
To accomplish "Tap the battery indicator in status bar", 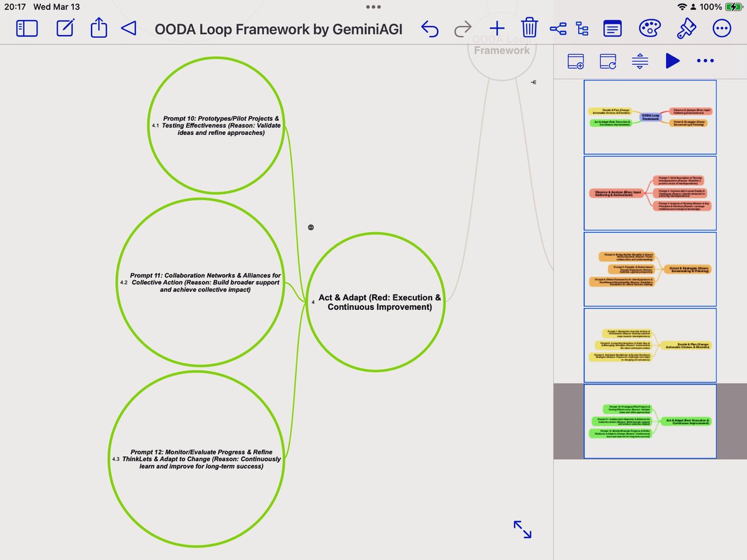I will [735, 7].
